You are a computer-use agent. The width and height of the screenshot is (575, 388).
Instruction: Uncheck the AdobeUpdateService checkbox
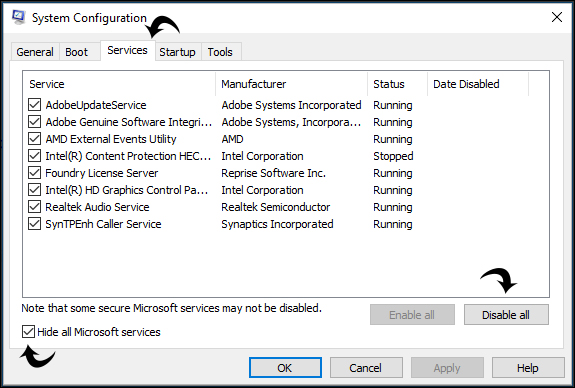pyautogui.click(x=34, y=105)
